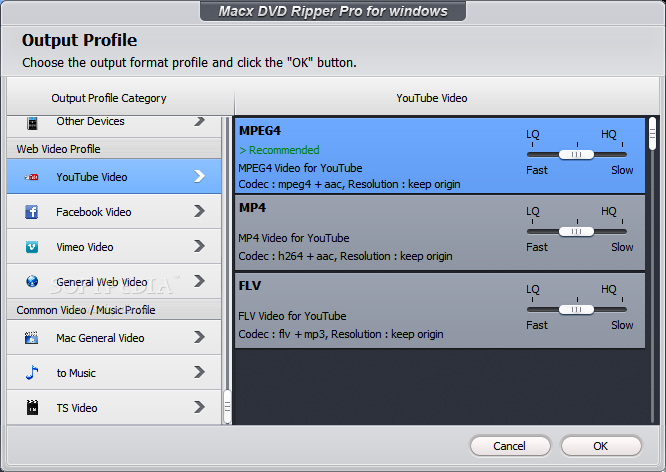Expand the General Web Video chevron arrow
Image resolution: width=666 pixels, height=472 pixels.
point(200,281)
